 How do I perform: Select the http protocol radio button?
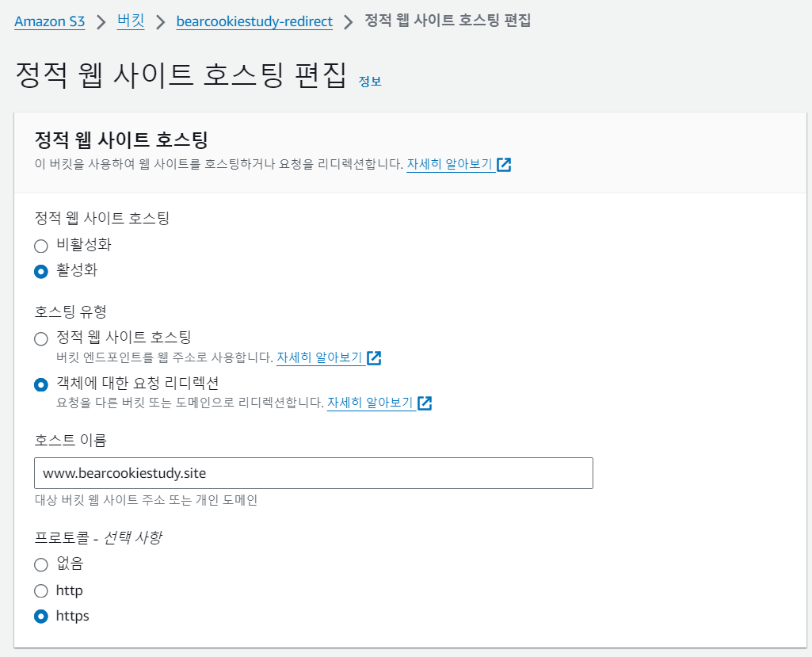coord(41,590)
